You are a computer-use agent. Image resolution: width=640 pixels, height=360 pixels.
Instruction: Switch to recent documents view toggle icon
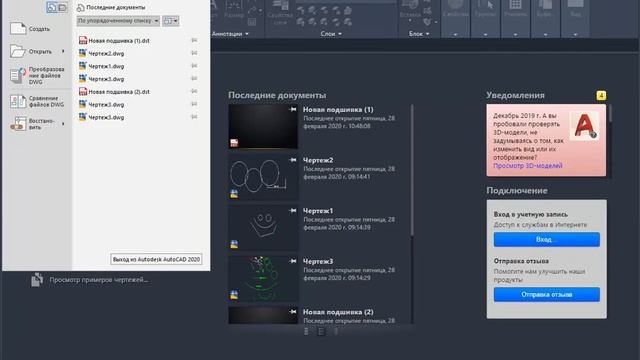(52, 7)
